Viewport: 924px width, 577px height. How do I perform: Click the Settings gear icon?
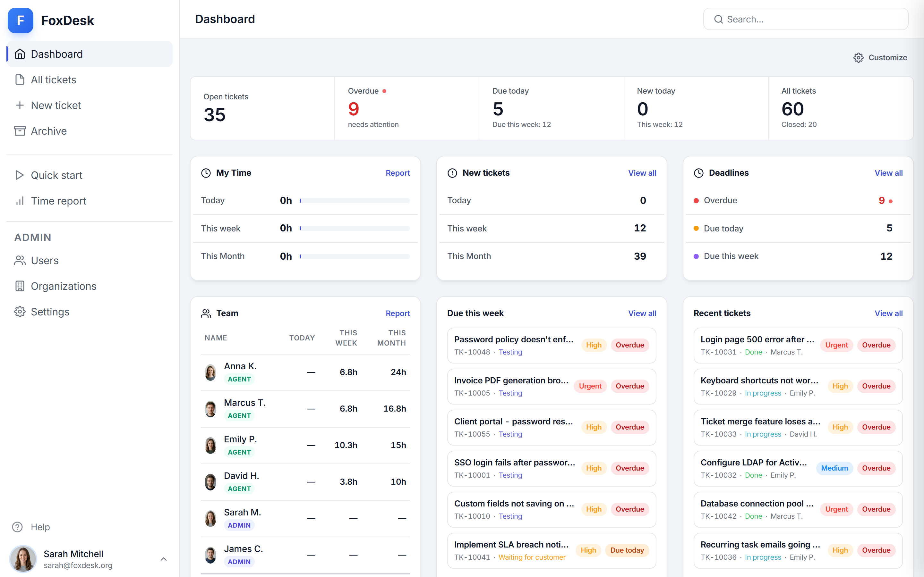(x=20, y=311)
